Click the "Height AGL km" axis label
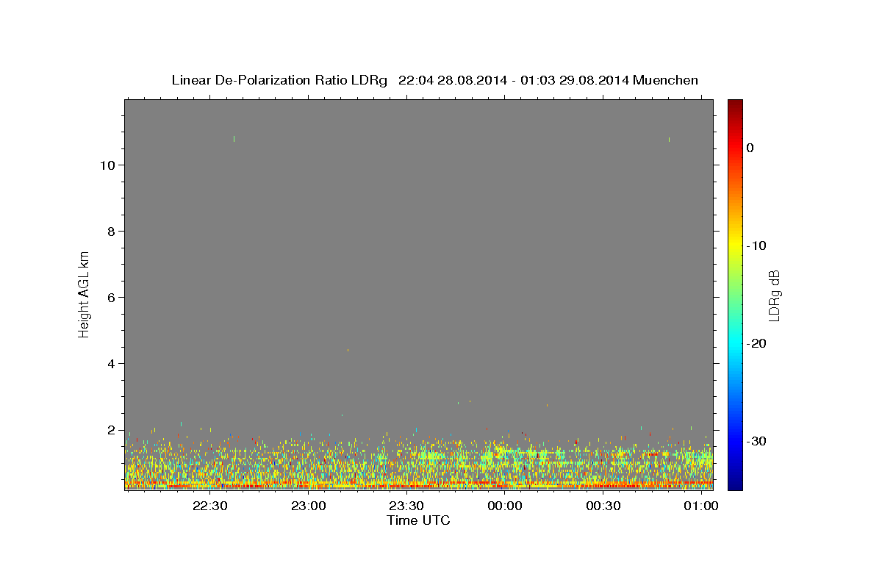 pos(85,294)
